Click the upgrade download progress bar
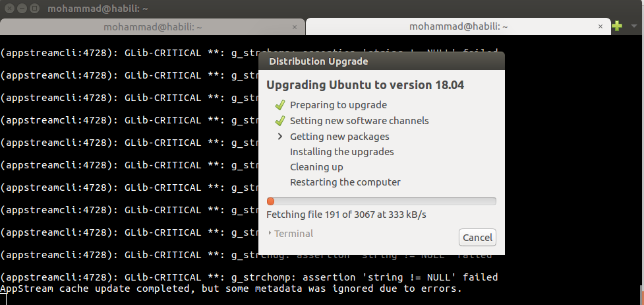 381,201
